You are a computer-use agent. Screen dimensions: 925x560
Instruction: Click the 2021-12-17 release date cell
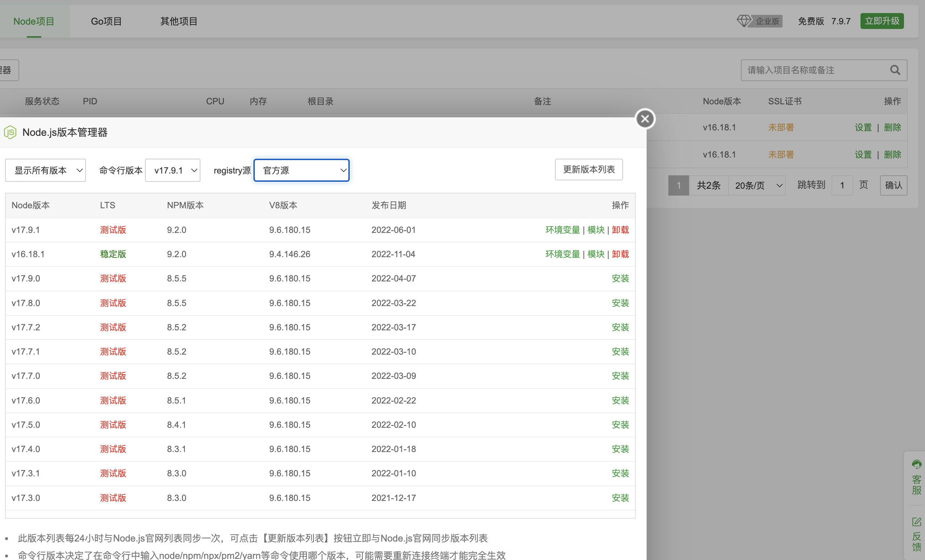393,498
